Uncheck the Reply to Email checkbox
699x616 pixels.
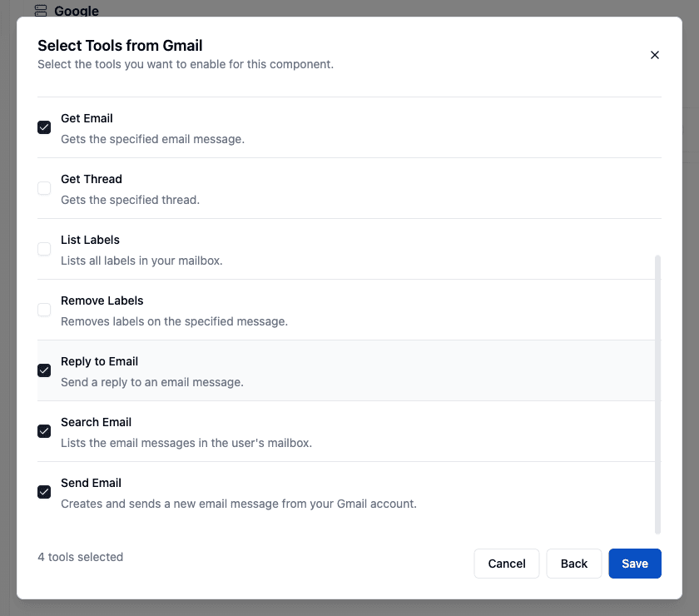[x=44, y=370]
